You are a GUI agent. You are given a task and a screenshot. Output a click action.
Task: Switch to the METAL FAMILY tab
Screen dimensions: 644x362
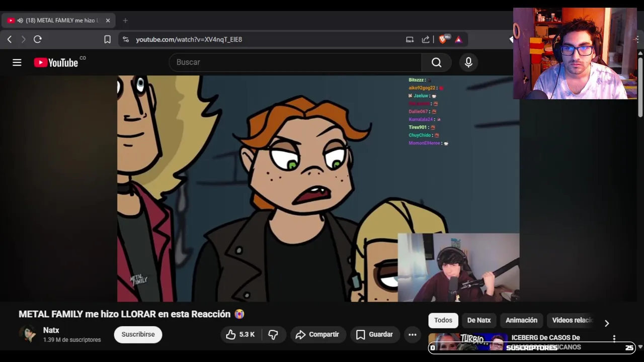58,21
